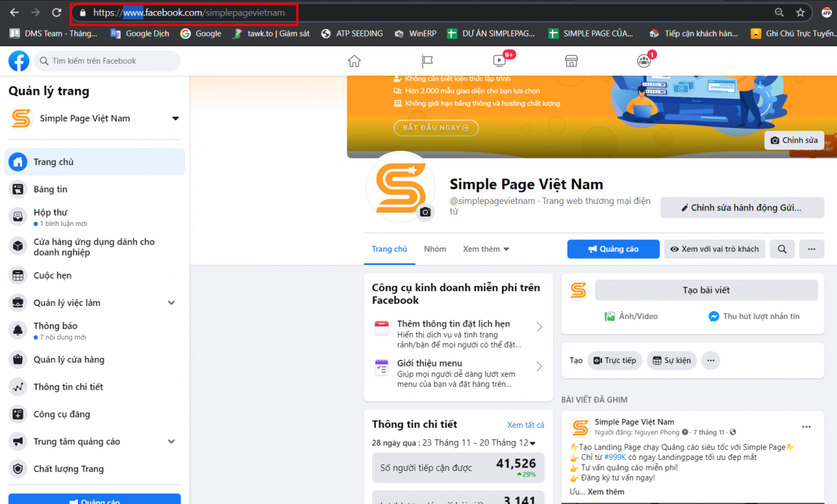The width and height of the screenshot is (837, 504).
Task: Expand the Quản lý việc làm section
Action: point(171,303)
